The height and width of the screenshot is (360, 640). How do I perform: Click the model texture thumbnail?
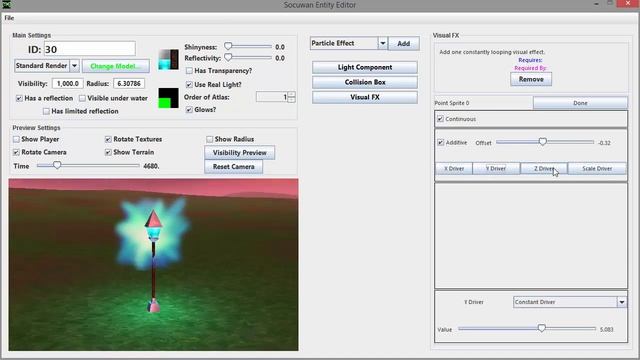click(x=168, y=59)
